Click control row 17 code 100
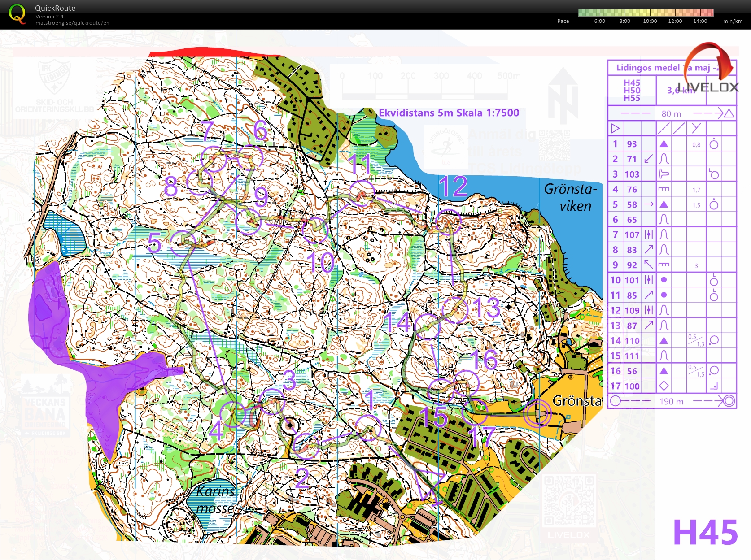Screen dimensions: 751x560 (x=672, y=386)
